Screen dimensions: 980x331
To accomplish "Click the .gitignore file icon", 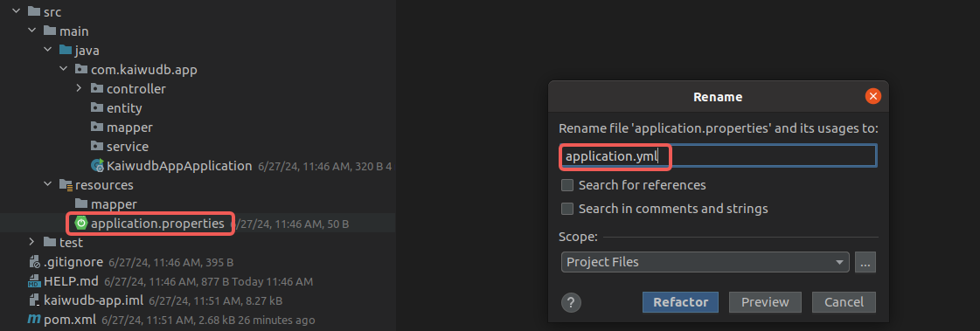I will (x=34, y=262).
